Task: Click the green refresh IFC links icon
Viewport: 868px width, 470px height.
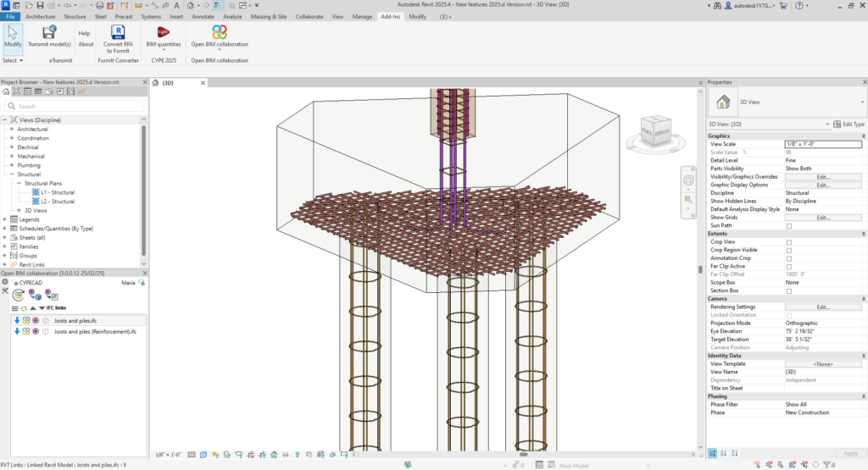Action: coord(24,307)
